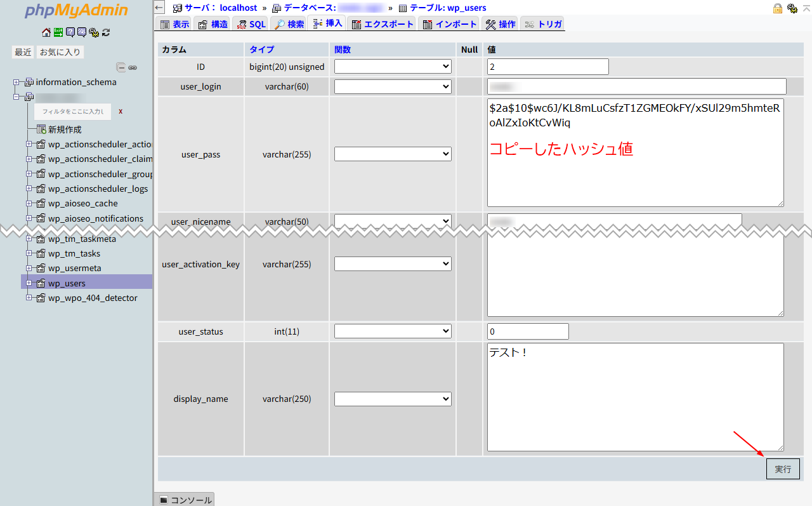Open the 検索 (Search) tab
The image size is (812, 506).
click(289, 24)
